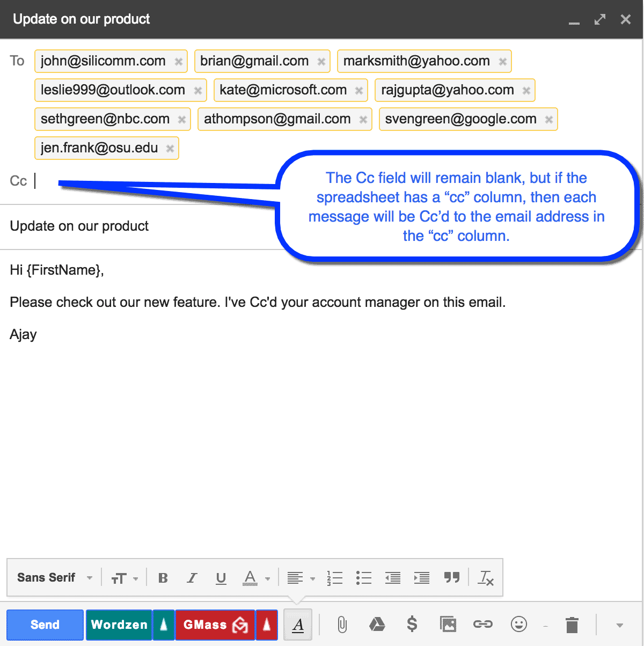
Task: Insert a photo into the email
Action: (x=448, y=625)
